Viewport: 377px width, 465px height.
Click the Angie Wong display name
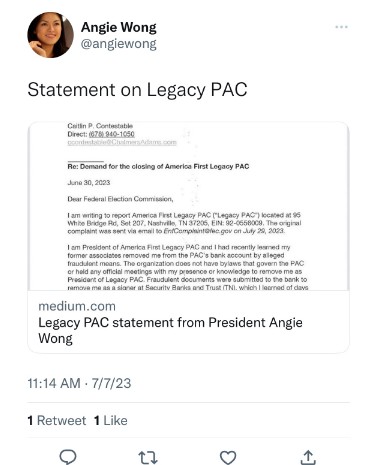[x=119, y=27]
